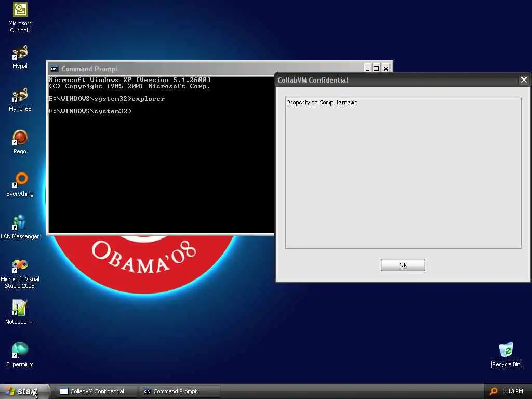532x399 pixels.
Task: Click the 'explorer' command line in Command Prompt
Action: pyautogui.click(x=107, y=99)
